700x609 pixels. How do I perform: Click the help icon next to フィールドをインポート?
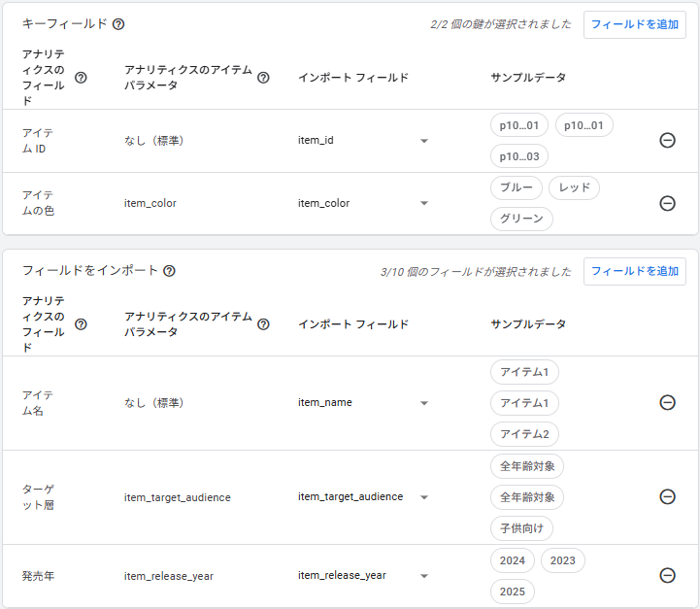pyautogui.click(x=169, y=271)
